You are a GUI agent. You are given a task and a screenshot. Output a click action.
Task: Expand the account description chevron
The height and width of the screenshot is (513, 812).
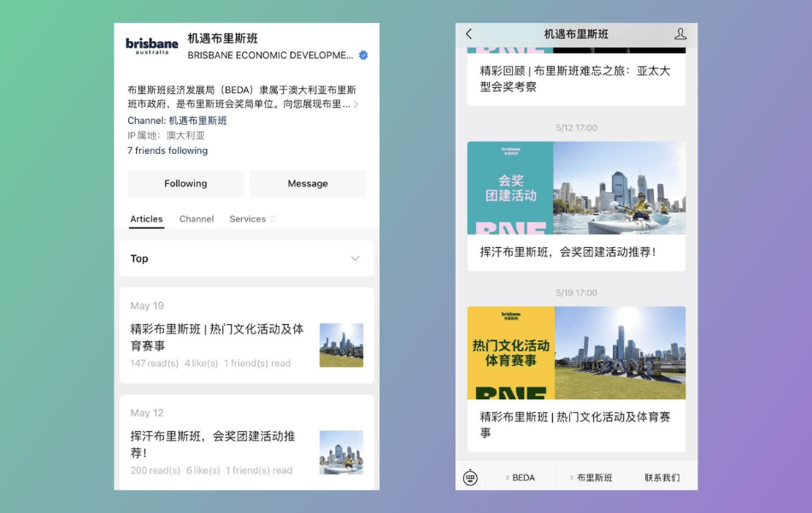356,104
